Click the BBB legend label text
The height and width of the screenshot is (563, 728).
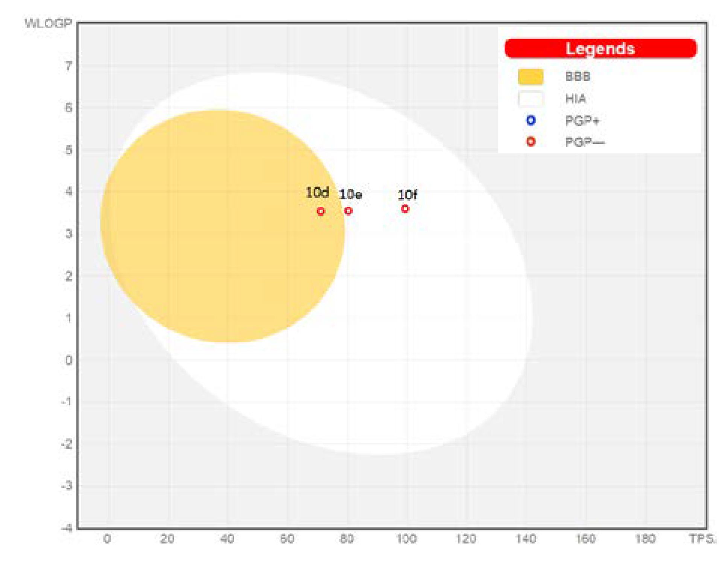coord(578,77)
